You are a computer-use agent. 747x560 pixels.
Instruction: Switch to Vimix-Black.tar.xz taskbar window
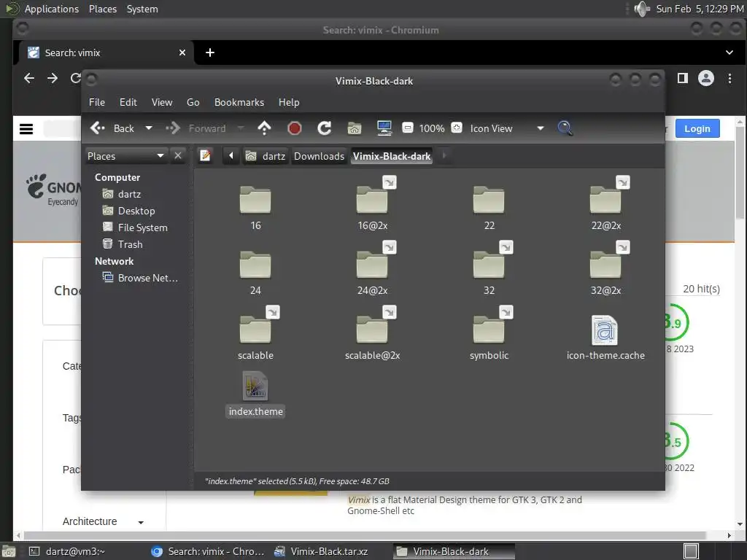[329, 551]
